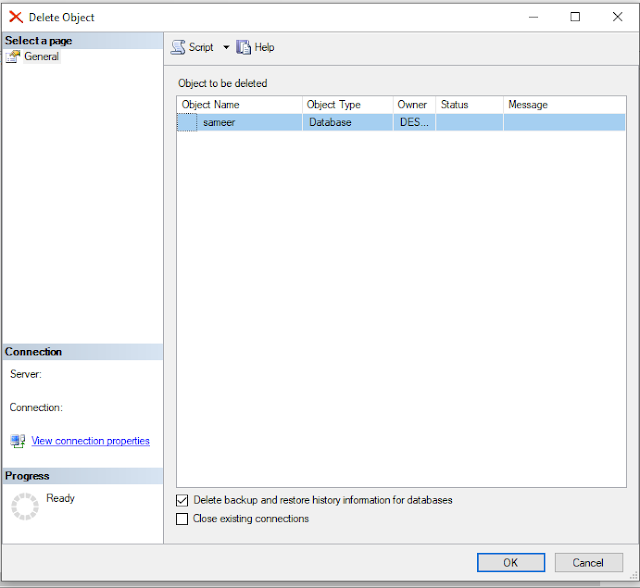640x588 pixels.
Task: Maximize the Delete Object window
Action: click(x=575, y=17)
